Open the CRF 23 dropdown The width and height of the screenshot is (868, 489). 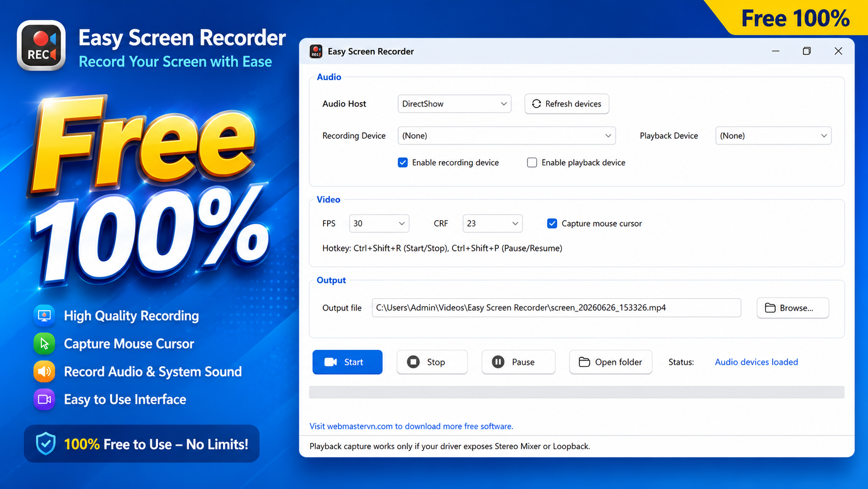point(492,223)
